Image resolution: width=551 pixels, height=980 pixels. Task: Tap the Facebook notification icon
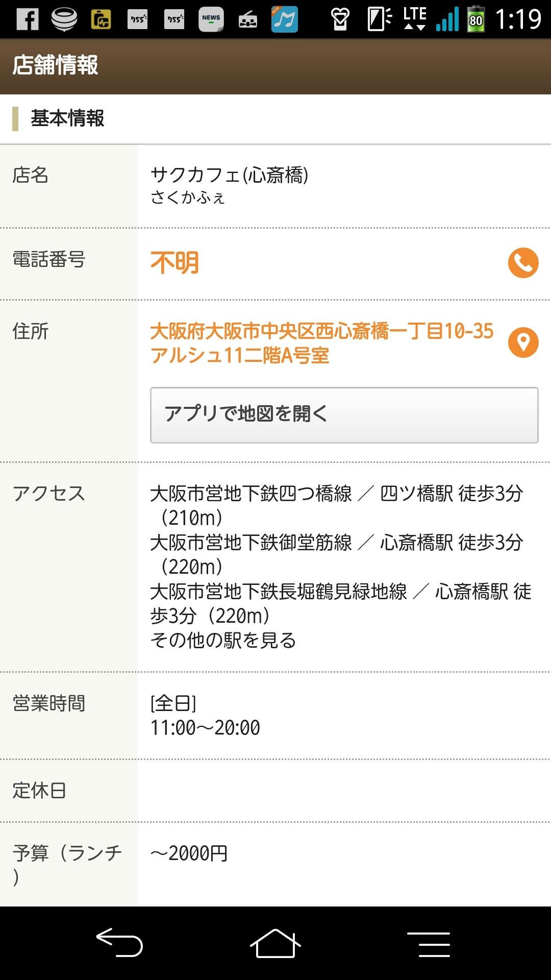(28, 19)
